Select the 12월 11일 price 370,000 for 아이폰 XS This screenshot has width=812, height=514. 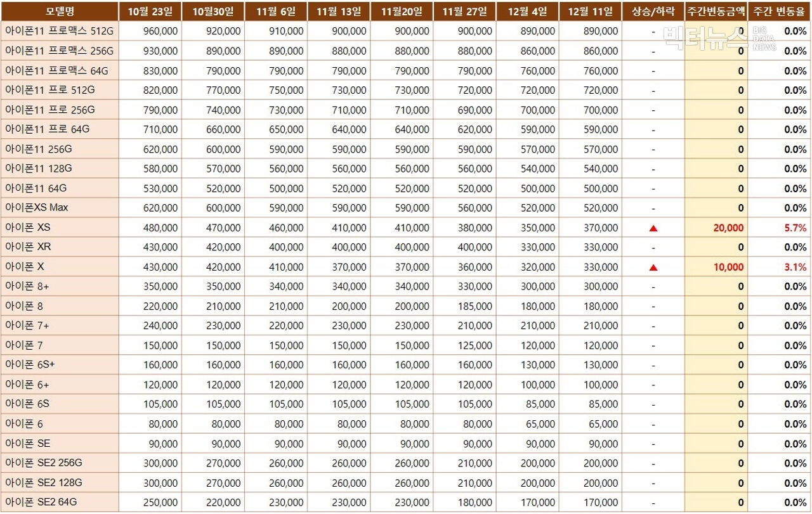(x=590, y=228)
